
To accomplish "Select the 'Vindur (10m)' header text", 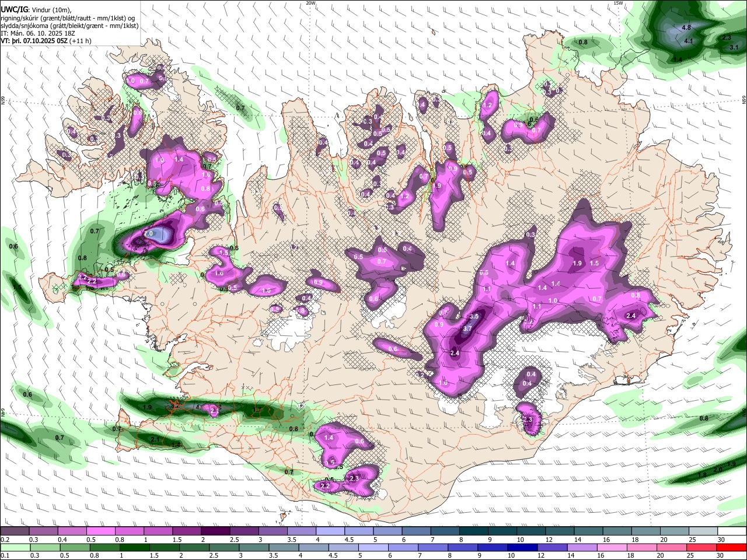I will 51,10.
